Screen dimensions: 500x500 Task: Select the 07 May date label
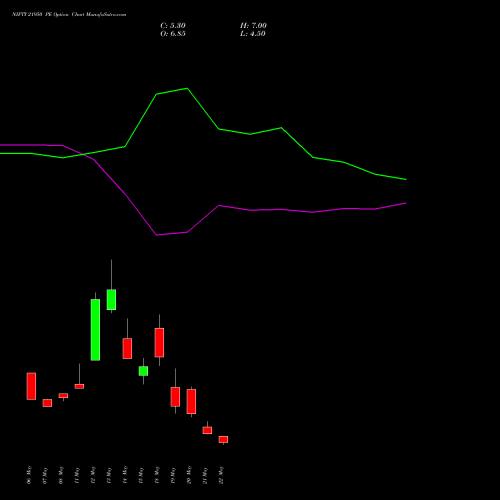pyautogui.click(x=45, y=475)
